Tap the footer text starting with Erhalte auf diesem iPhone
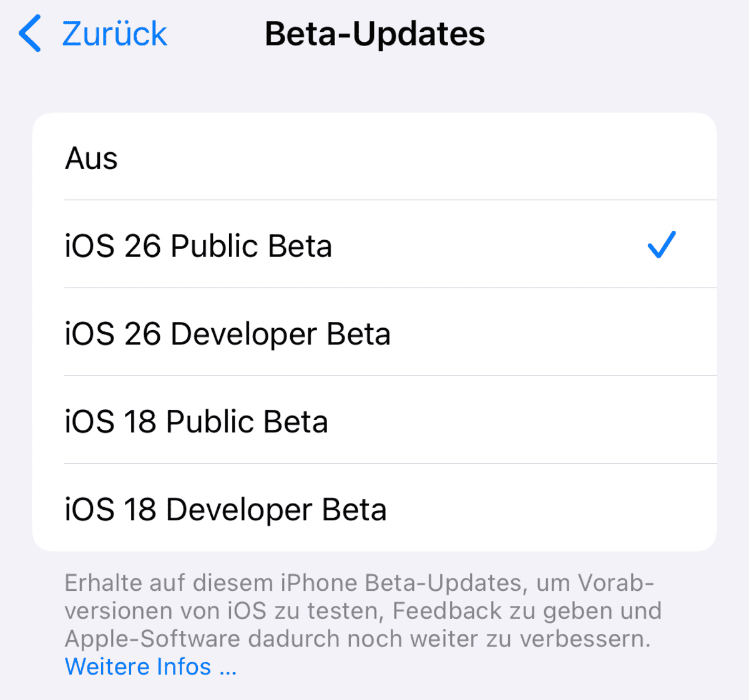749x700 pixels. pyautogui.click(x=363, y=611)
